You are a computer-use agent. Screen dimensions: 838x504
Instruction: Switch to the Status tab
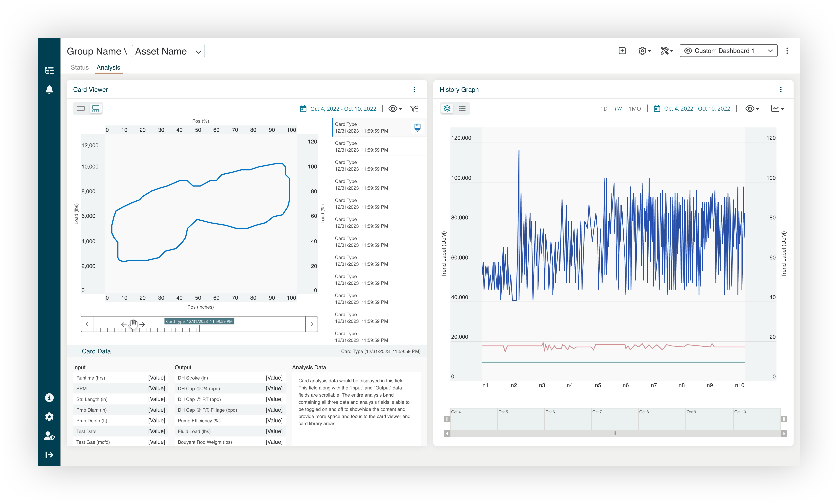point(80,68)
